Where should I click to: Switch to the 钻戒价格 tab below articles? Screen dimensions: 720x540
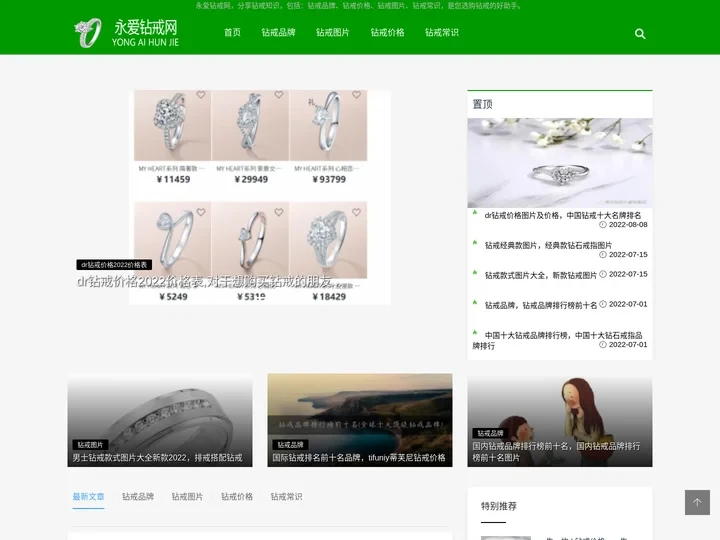pyautogui.click(x=237, y=496)
